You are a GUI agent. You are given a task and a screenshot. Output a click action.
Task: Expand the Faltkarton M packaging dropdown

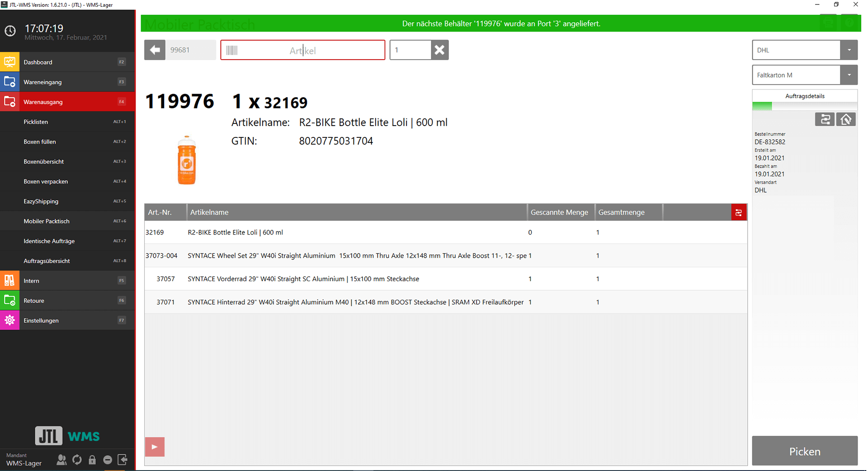point(849,75)
